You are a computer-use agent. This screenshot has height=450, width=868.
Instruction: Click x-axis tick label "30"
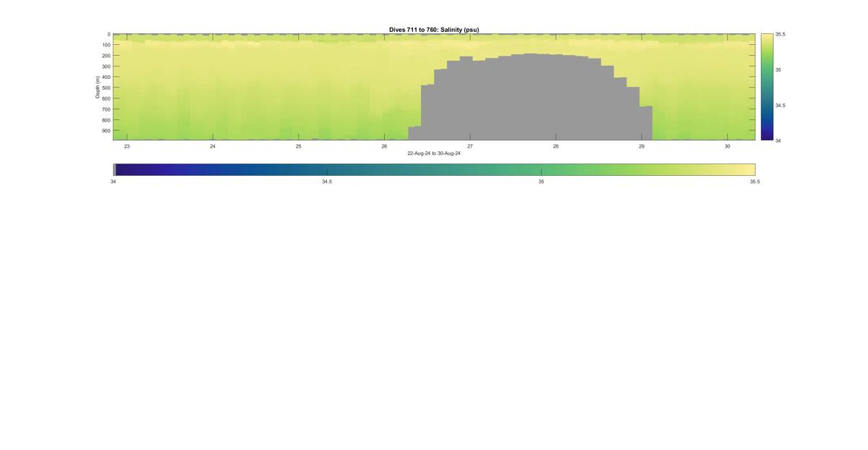(727, 146)
